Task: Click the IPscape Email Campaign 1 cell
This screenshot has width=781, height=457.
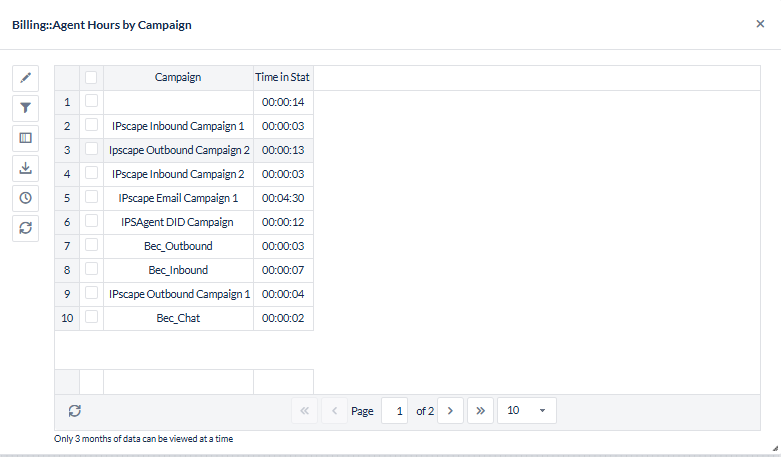Action: point(178,198)
